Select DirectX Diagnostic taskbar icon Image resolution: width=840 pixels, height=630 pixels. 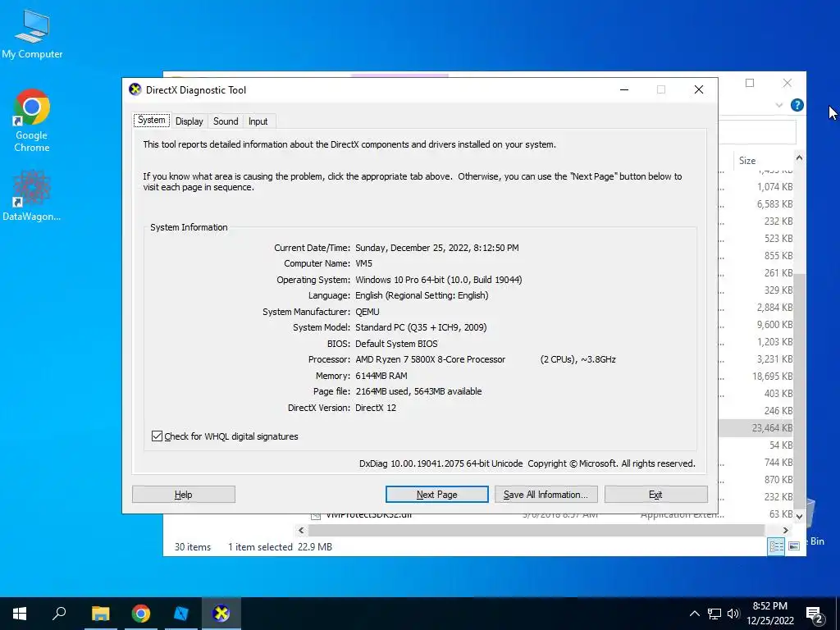click(x=221, y=614)
